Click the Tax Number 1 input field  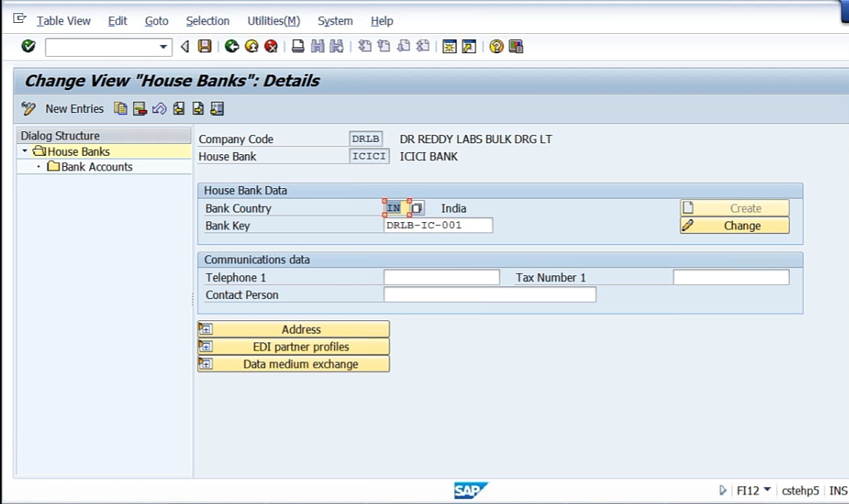[731, 277]
